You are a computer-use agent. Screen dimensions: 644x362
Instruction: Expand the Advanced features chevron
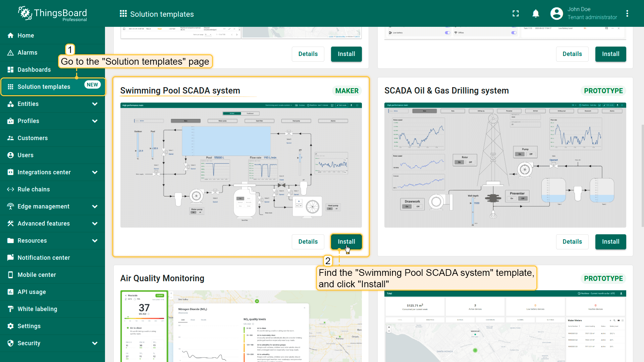point(95,224)
